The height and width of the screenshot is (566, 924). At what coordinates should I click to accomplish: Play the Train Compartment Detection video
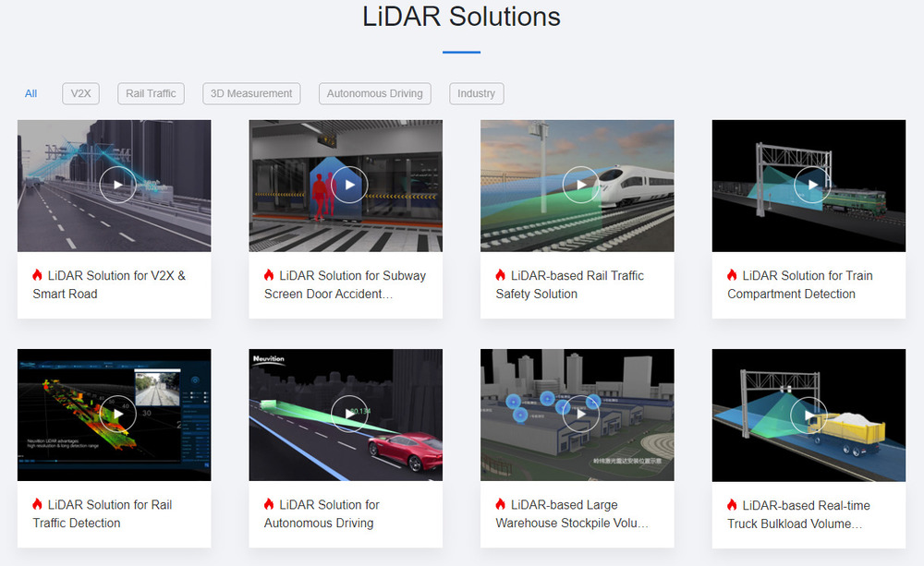pyautogui.click(x=811, y=185)
